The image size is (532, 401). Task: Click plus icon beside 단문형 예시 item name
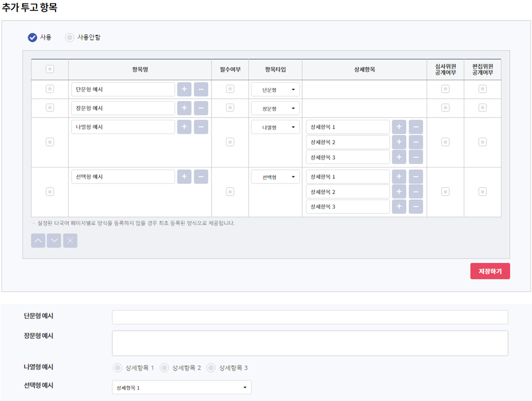(x=184, y=89)
